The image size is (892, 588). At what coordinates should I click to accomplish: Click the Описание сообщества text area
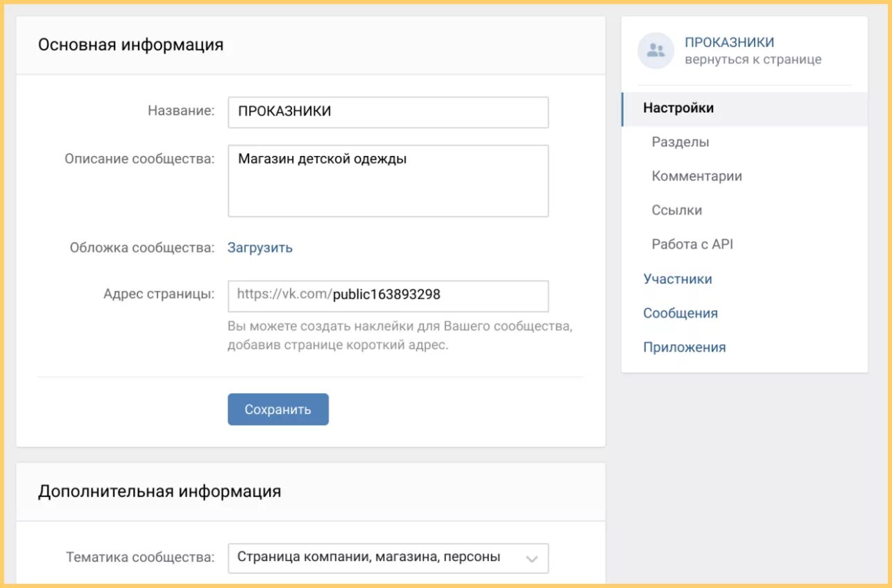pyautogui.click(x=388, y=180)
